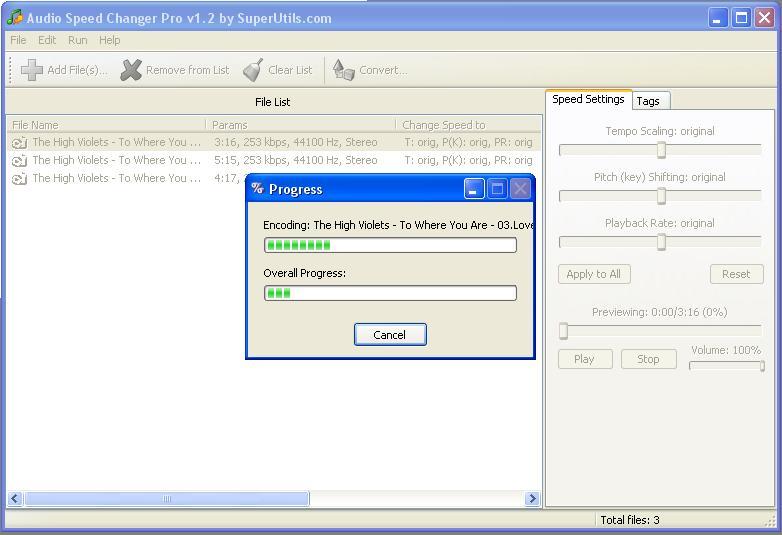Click the Previewing: 0:00/3:16 (0%) label

coord(659,312)
